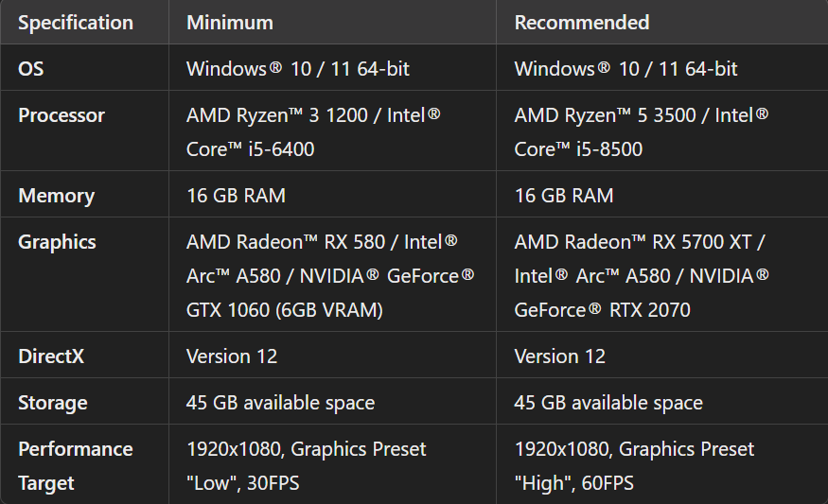Click the Storage row label
The width and height of the screenshot is (828, 504).
pos(52,403)
